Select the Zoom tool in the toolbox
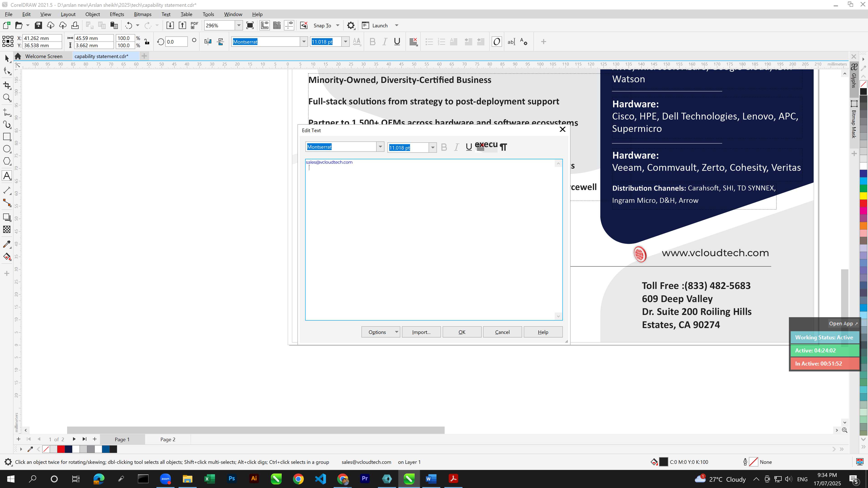 pos(7,98)
